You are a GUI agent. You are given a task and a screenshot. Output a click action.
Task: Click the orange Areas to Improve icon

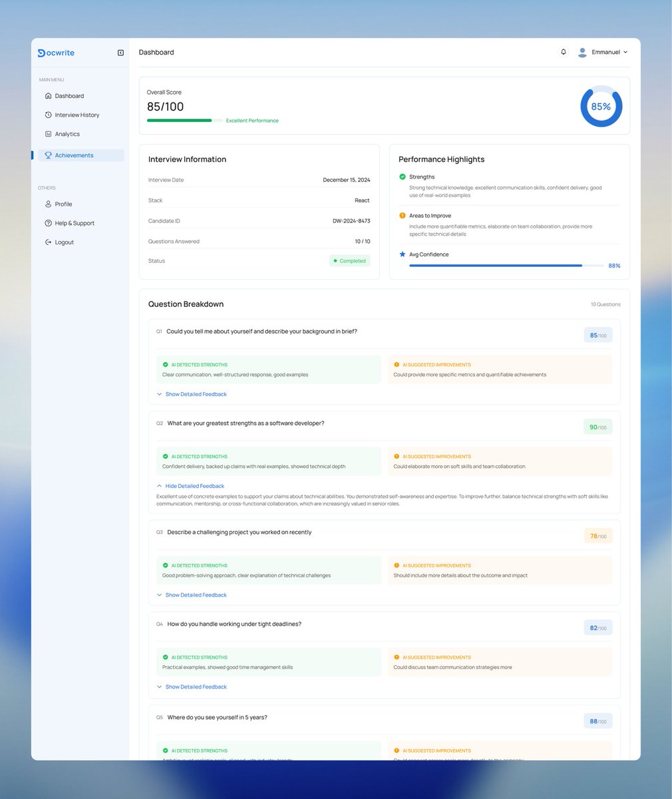click(402, 216)
